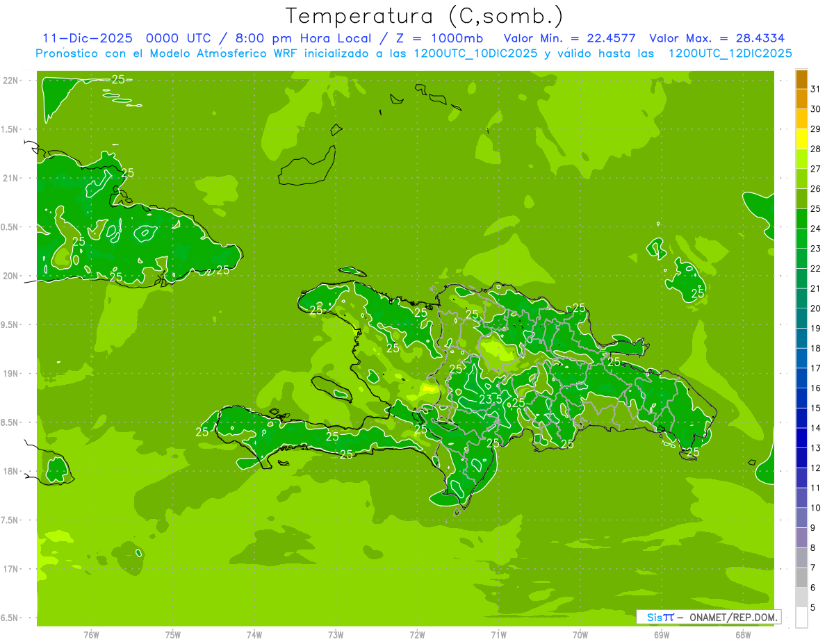Click the "70W" longitude axis label
Viewport: 834px width, 644px height.
580,634
